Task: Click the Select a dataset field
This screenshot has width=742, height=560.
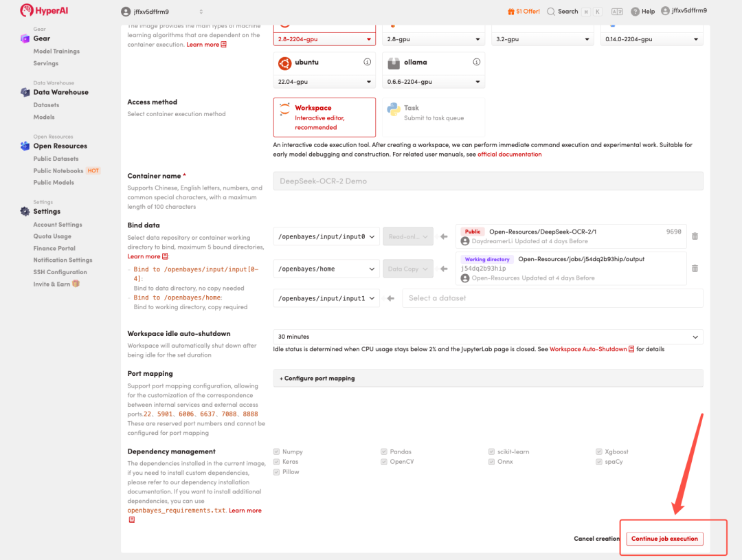Action: (552, 298)
